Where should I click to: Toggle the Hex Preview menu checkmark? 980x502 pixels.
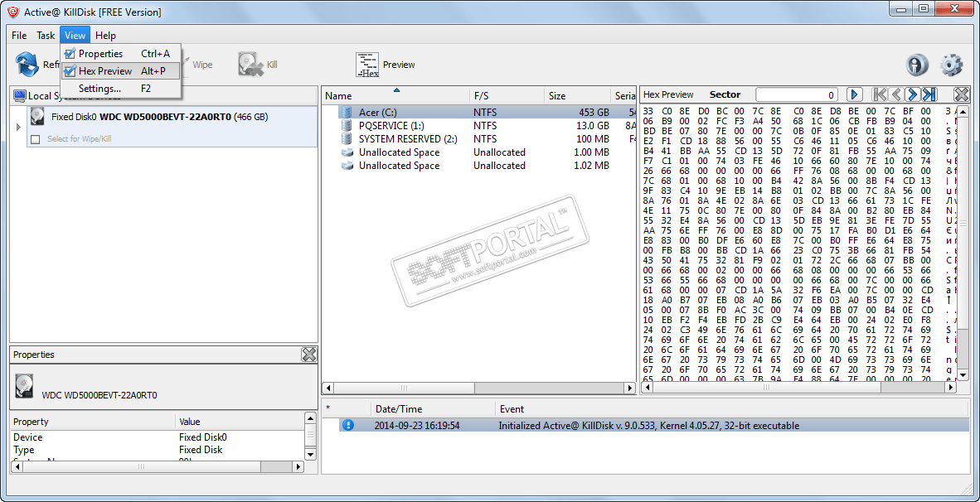point(70,71)
